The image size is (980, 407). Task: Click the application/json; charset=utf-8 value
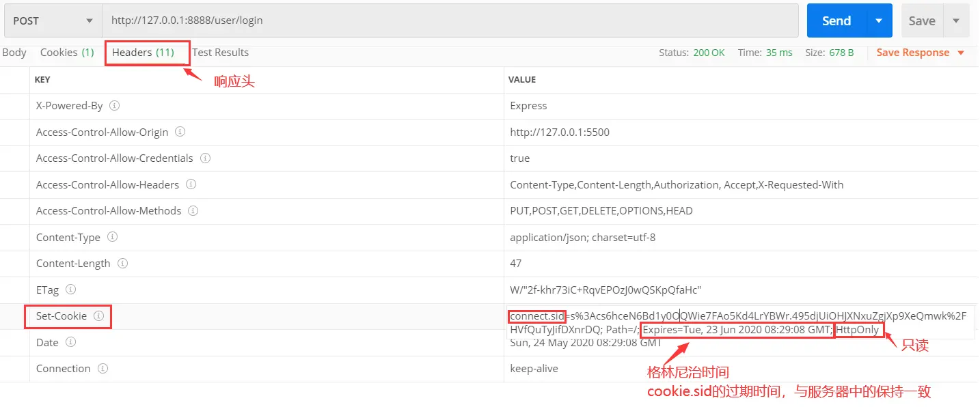[583, 238]
